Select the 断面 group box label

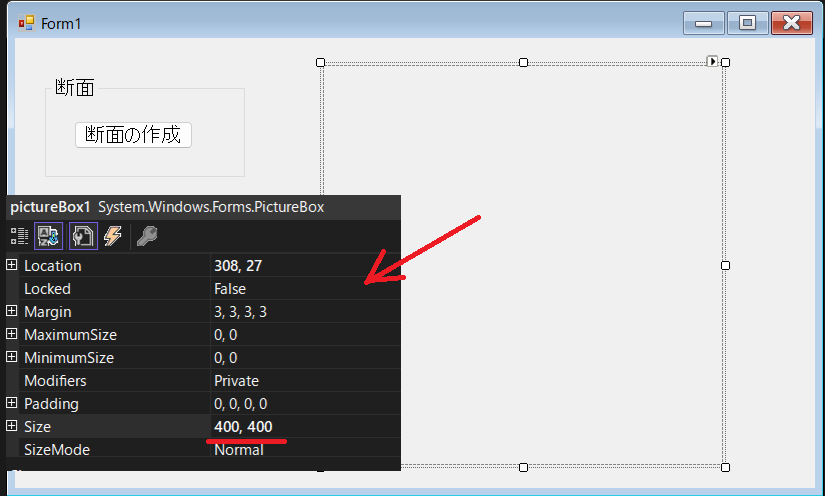[x=74, y=88]
